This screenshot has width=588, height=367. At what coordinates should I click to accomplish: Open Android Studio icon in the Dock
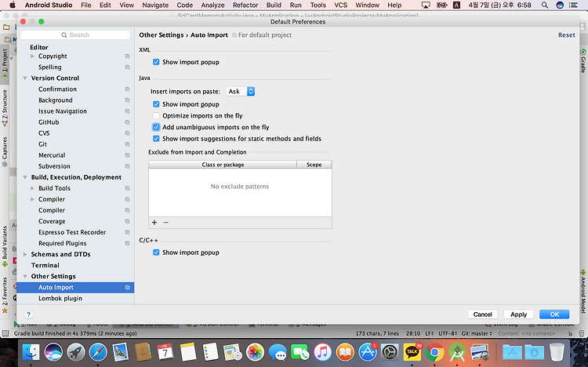click(x=457, y=352)
